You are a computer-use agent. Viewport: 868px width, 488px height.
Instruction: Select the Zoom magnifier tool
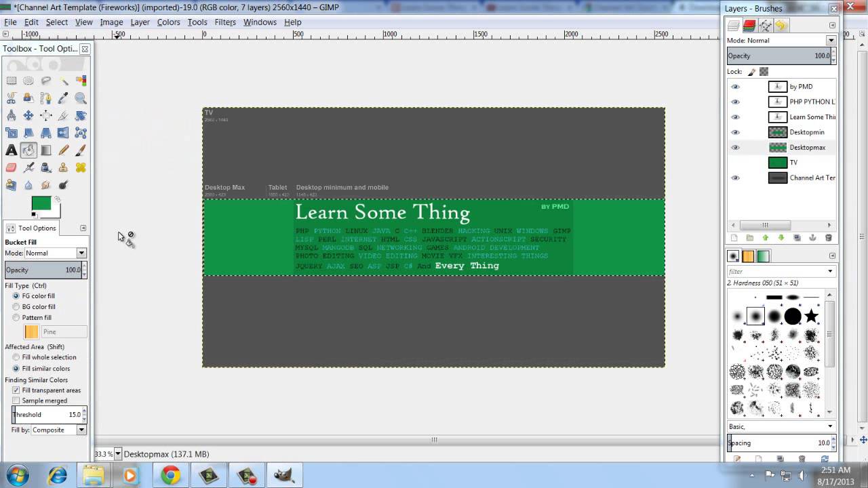[81, 98]
